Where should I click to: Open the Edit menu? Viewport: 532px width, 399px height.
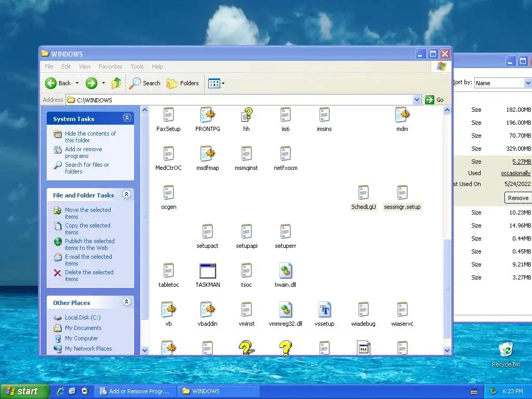[66, 66]
